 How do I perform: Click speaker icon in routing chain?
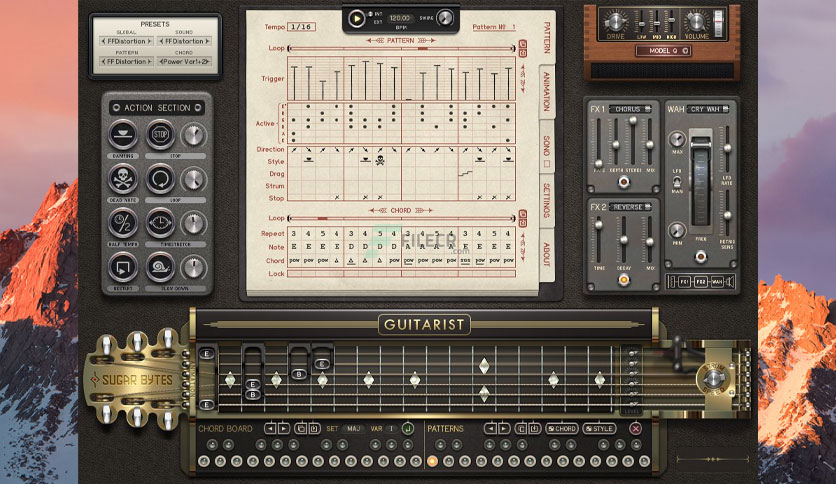(729, 281)
